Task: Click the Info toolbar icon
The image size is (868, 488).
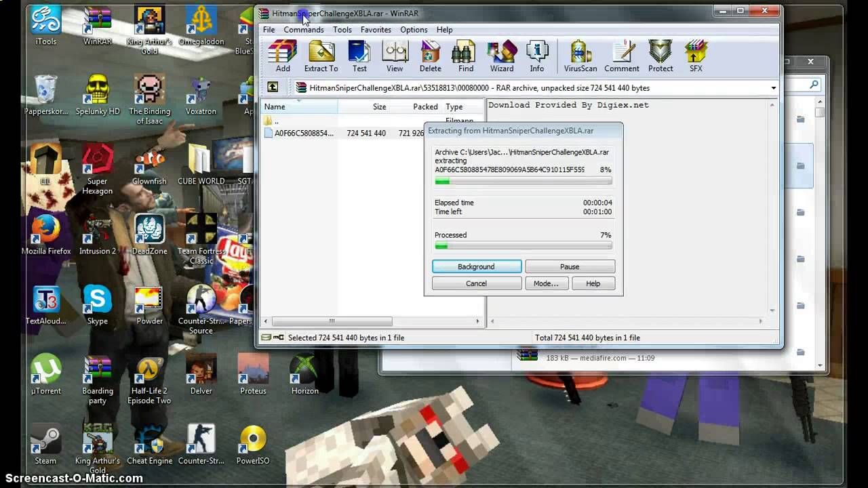Action: click(537, 56)
